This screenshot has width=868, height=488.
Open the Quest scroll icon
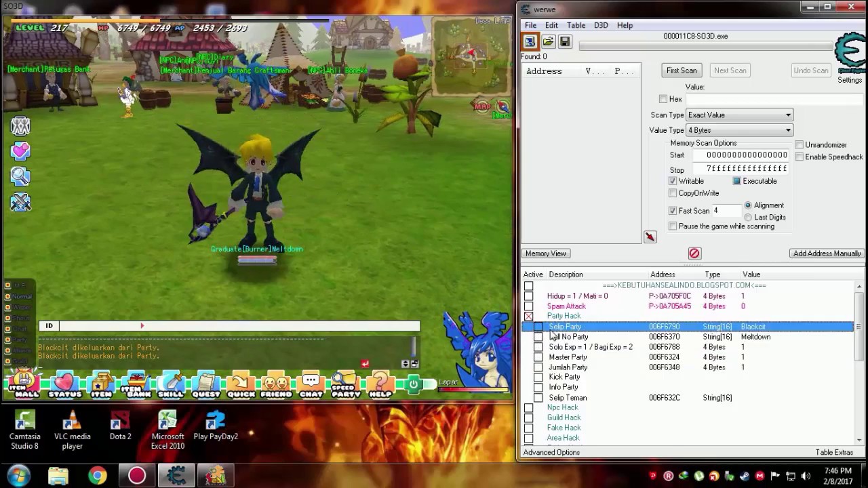click(x=205, y=384)
